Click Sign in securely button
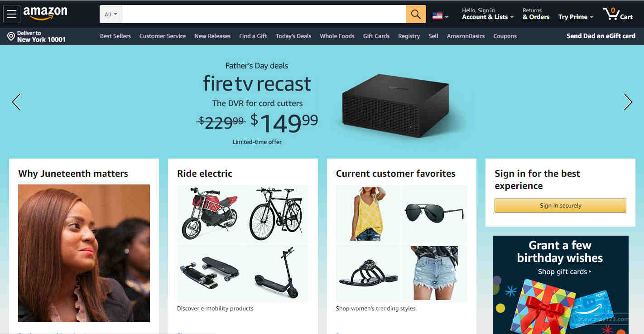Viewport: 644px width, 334px height. (560, 205)
